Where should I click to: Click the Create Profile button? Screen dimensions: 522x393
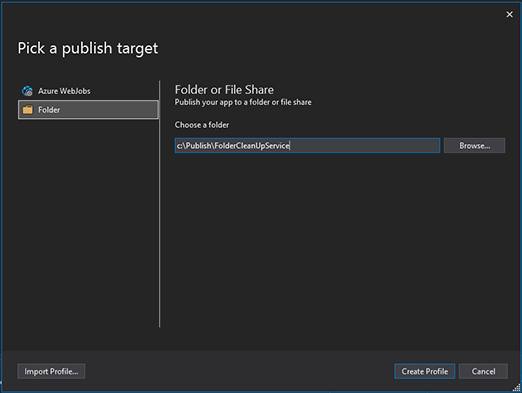click(x=424, y=371)
